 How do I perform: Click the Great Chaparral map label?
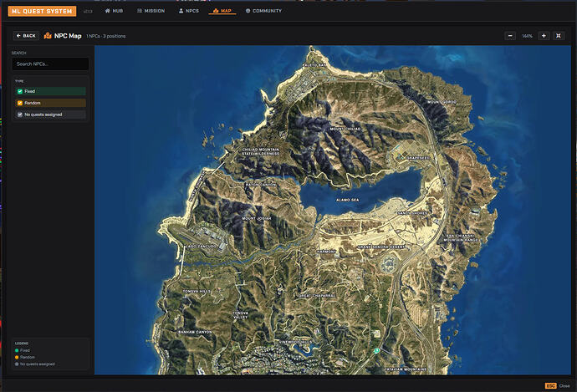(x=316, y=296)
